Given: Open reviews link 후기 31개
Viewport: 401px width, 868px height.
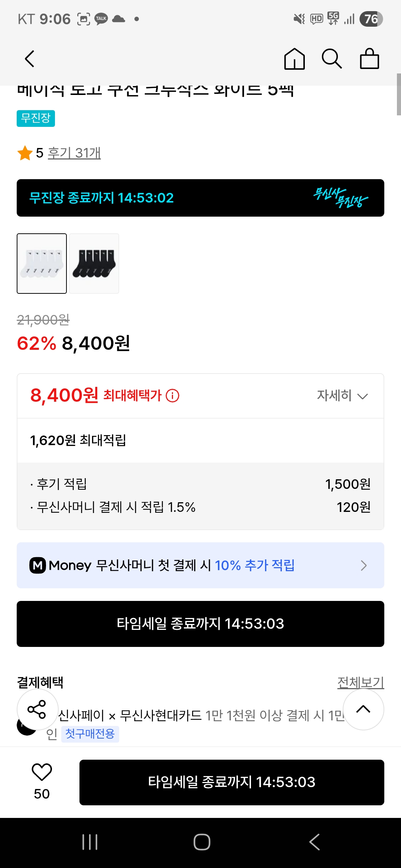Looking at the screenshot, I should (74, 153).
